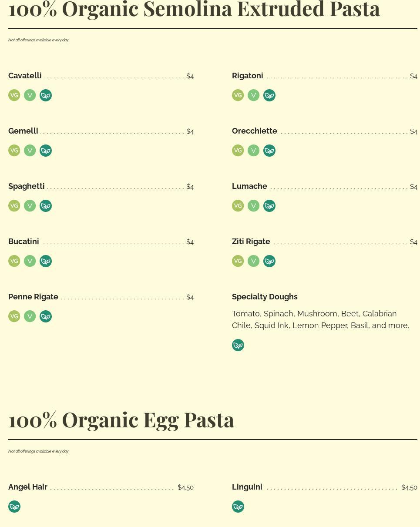420x527 pixels.
Task: Click the Specialty Doughs heading
Action: [265, 297]
